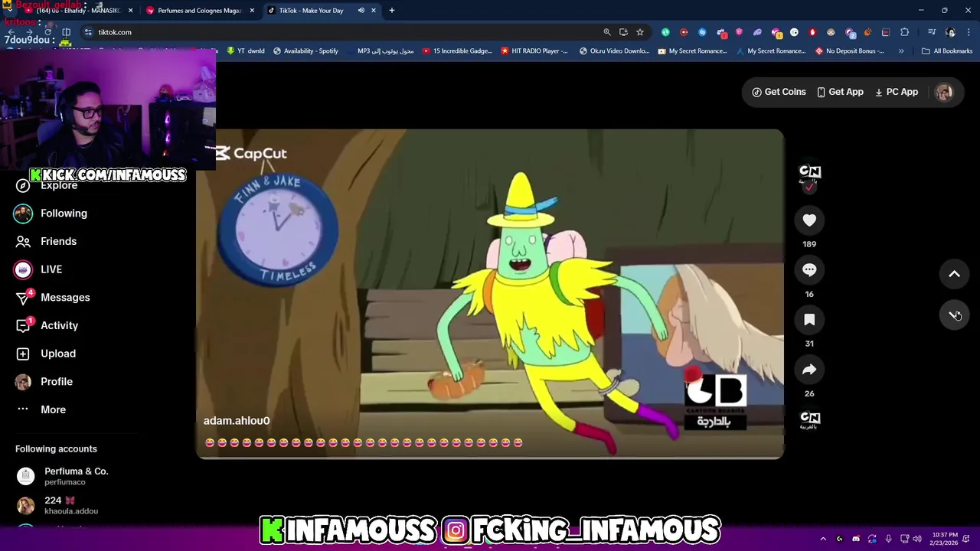Open comments via the speech bubble icon

pos(809,270)
